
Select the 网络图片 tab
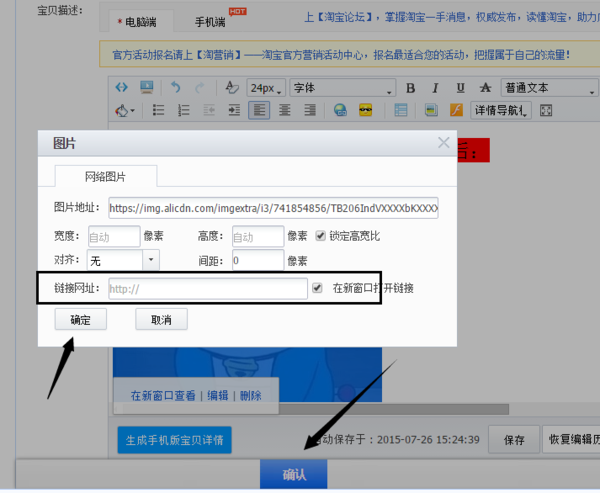tap(104, 177)
